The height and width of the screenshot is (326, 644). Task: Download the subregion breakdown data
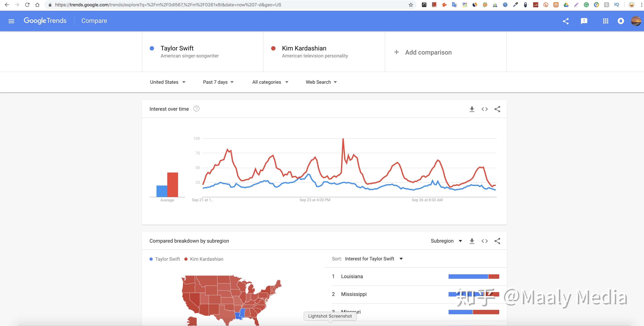click(472, 241)
